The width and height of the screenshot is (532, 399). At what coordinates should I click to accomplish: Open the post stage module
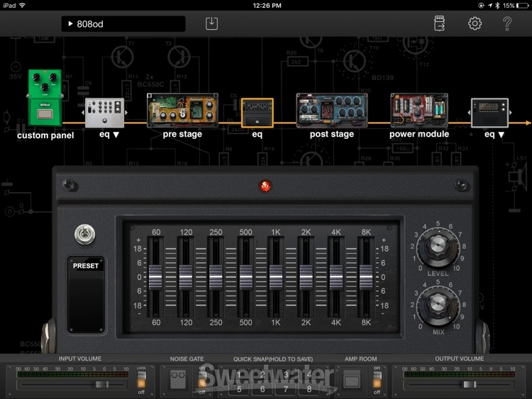coord(331,111)
